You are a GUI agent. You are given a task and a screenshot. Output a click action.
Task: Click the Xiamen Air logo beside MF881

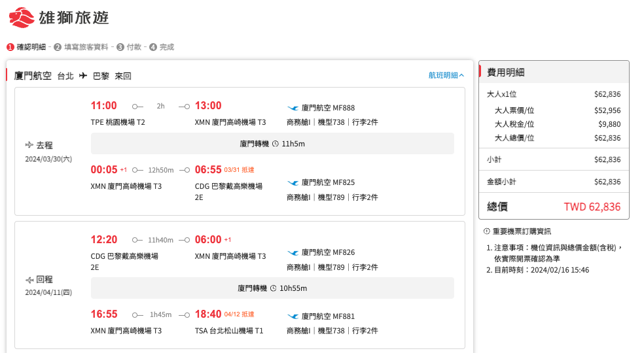coord(293,316)
